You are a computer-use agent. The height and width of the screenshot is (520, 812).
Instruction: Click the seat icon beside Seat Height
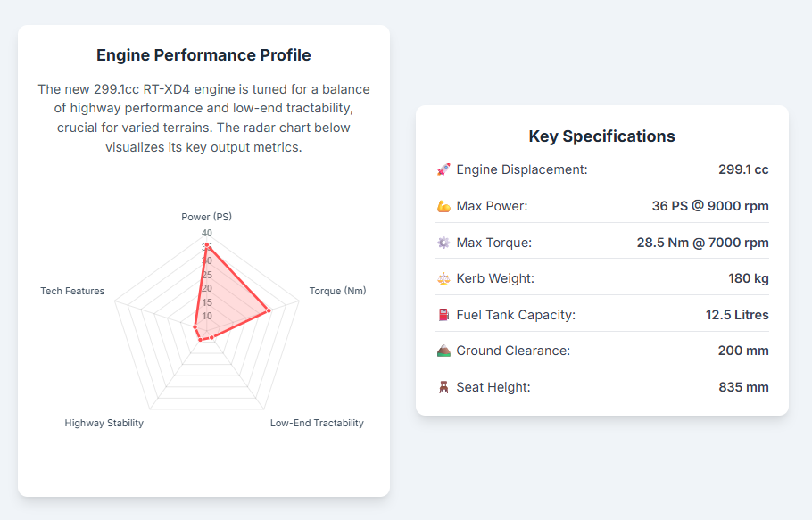tap(443, 387)
